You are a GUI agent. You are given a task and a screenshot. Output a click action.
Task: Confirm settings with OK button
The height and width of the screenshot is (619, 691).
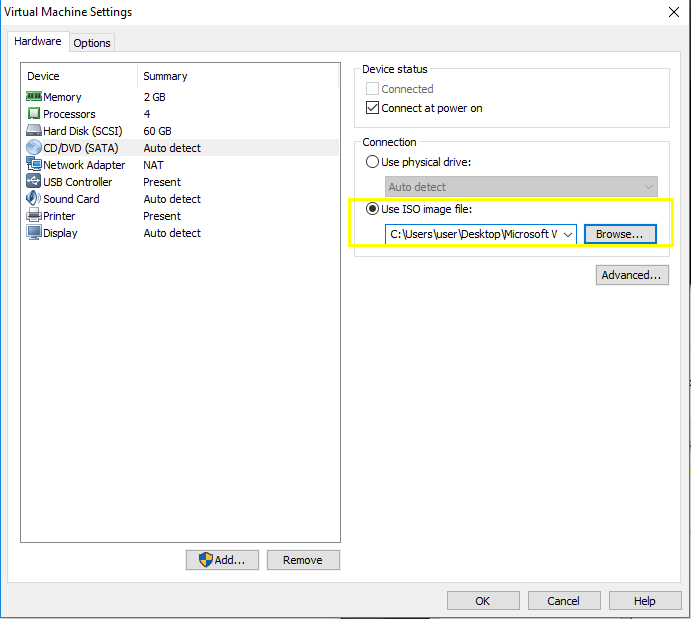pos(483,601)
